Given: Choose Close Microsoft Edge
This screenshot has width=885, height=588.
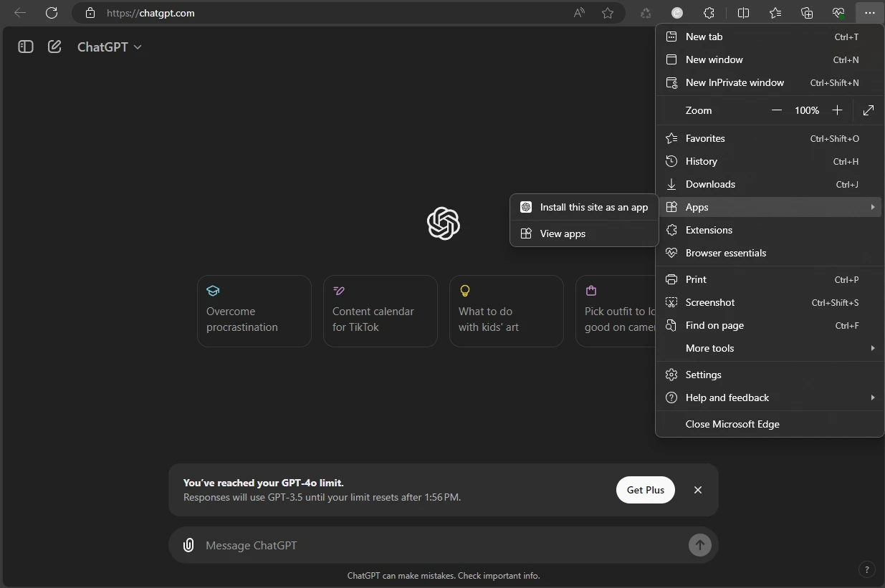Looking at the screenshot, I should pyautogui.click(x=770, y=424).
